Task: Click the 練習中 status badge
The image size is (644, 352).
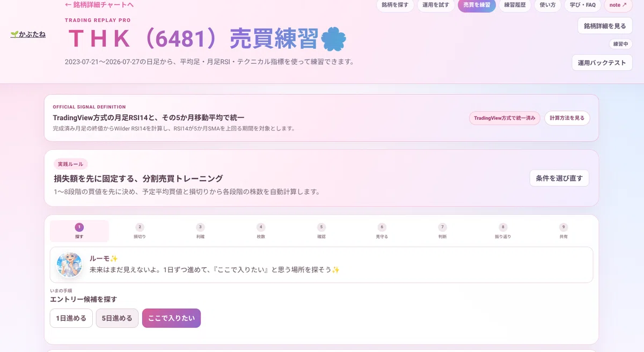Action: click(620, 44)
